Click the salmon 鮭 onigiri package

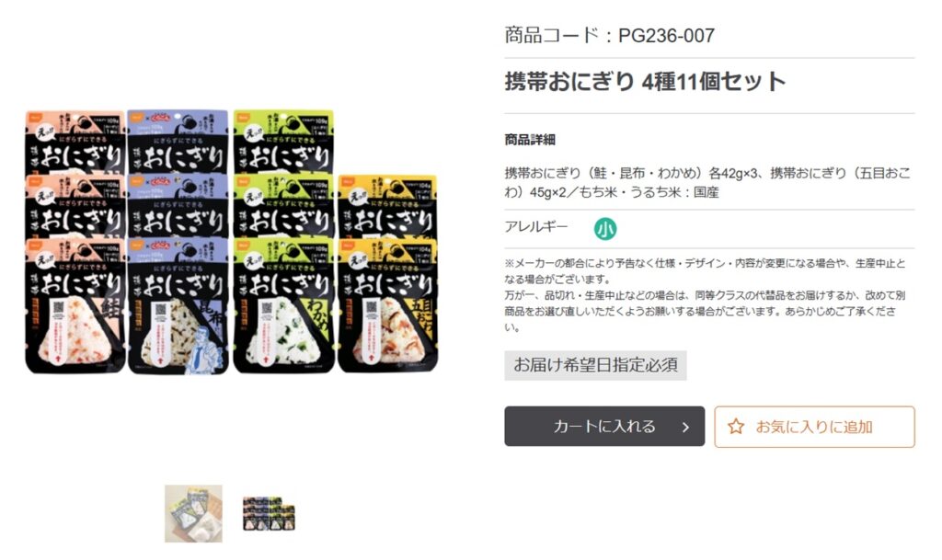[x=75, y=306]
